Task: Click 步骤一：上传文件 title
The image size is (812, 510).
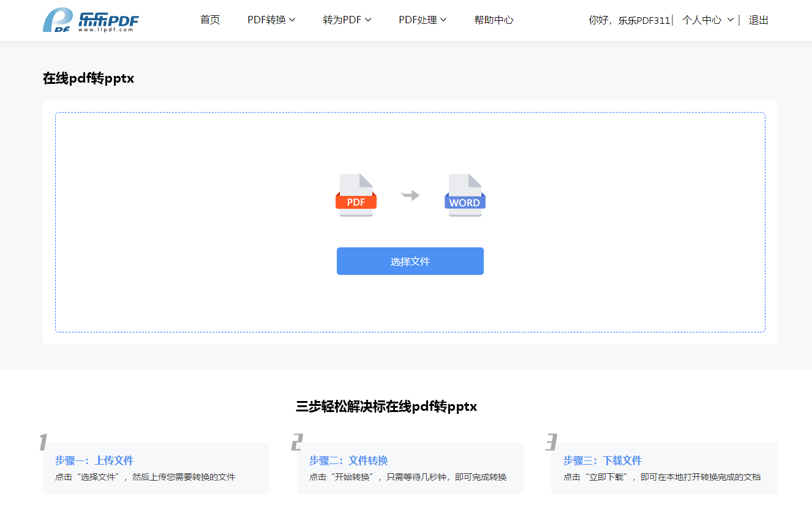Action: coord(94,460)
